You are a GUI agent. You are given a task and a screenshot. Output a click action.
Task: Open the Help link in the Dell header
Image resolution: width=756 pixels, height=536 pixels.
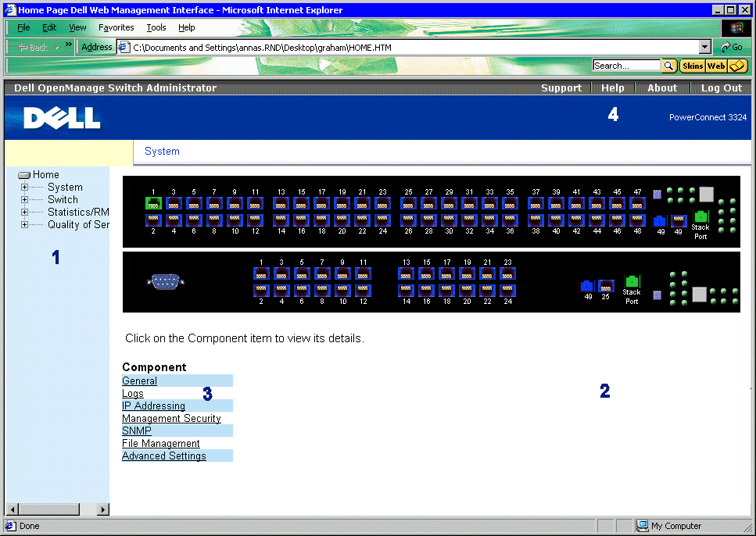[x=612, y=88]
